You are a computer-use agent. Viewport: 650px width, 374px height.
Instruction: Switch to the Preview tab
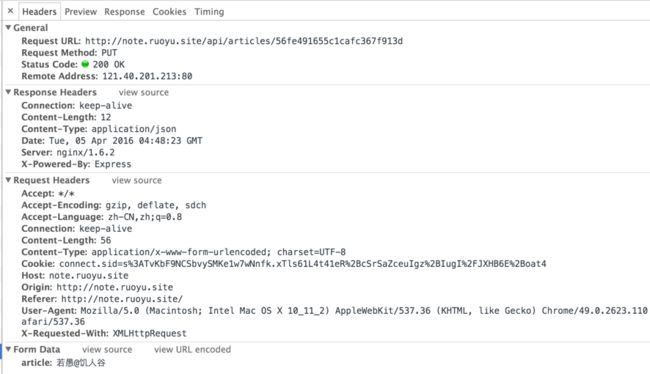tap(80, 12)
